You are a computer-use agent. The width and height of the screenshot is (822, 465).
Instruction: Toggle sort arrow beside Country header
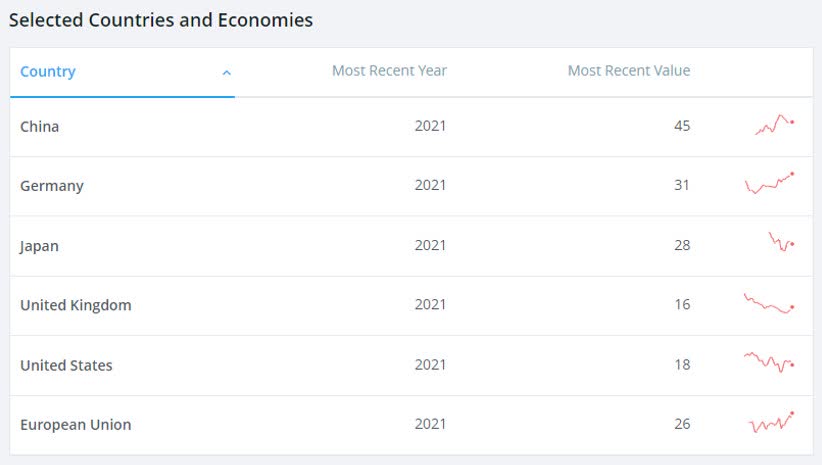[226, 72]
